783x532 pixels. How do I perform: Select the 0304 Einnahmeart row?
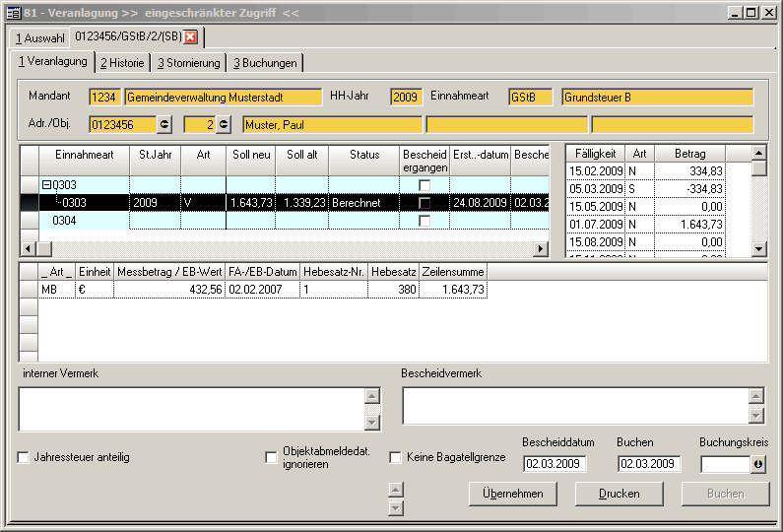[65, 221]
